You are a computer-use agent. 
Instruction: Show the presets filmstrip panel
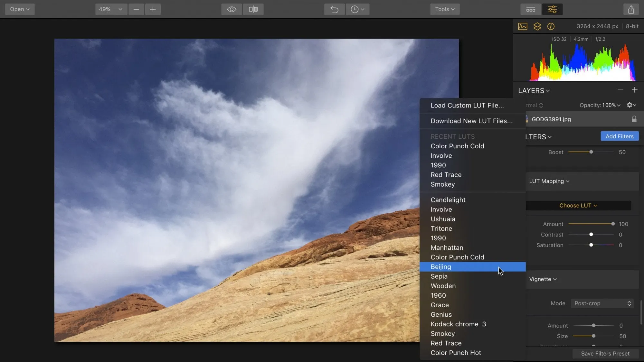tap(531, 9)
